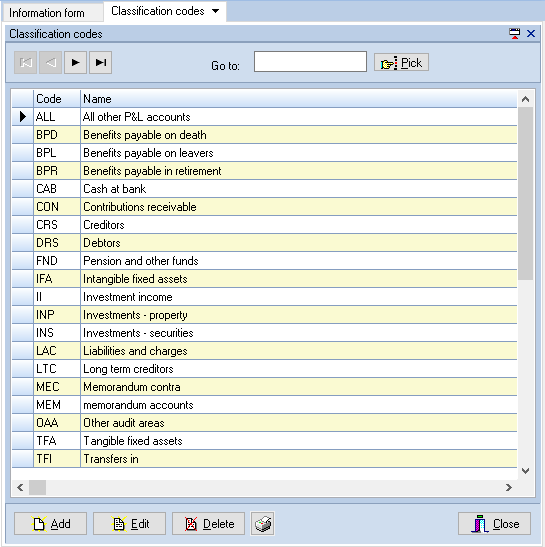
Task: Close the Classification codes panel with X
Action: point(531,33)
